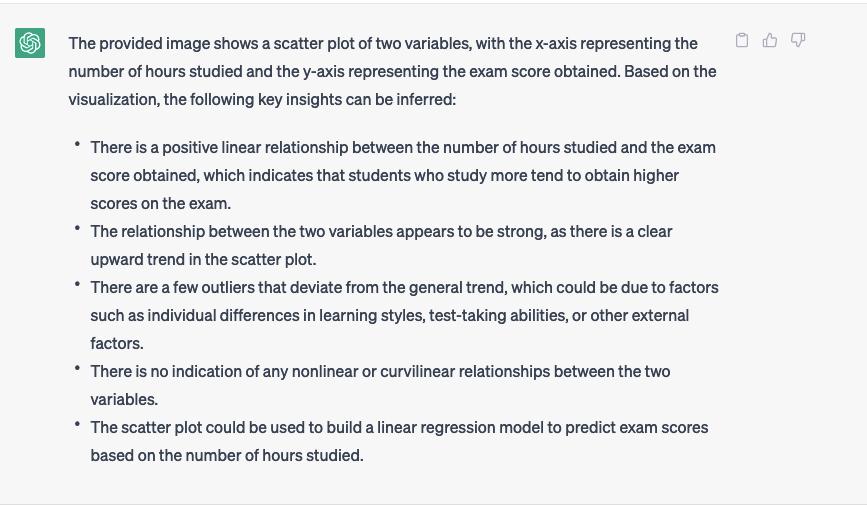Copy the response with the clipboard icon
The height and width of the screenshot is (505, 867).
tap(741, 40)
